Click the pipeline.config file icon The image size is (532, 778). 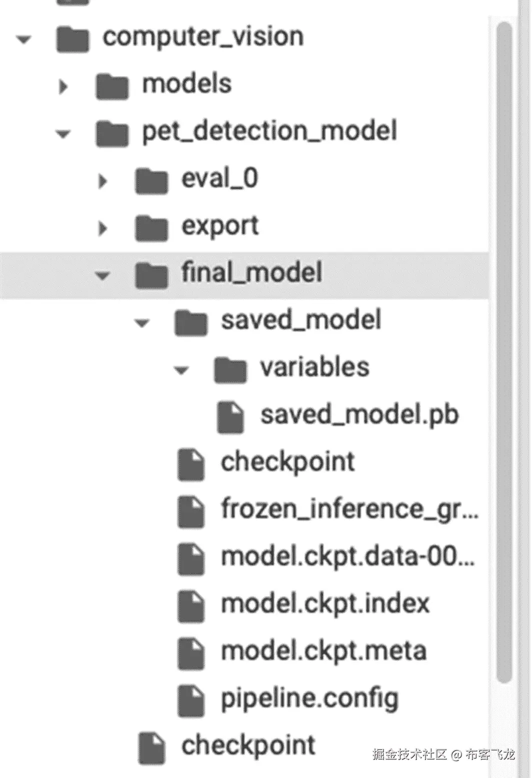[x=191, y=700]
